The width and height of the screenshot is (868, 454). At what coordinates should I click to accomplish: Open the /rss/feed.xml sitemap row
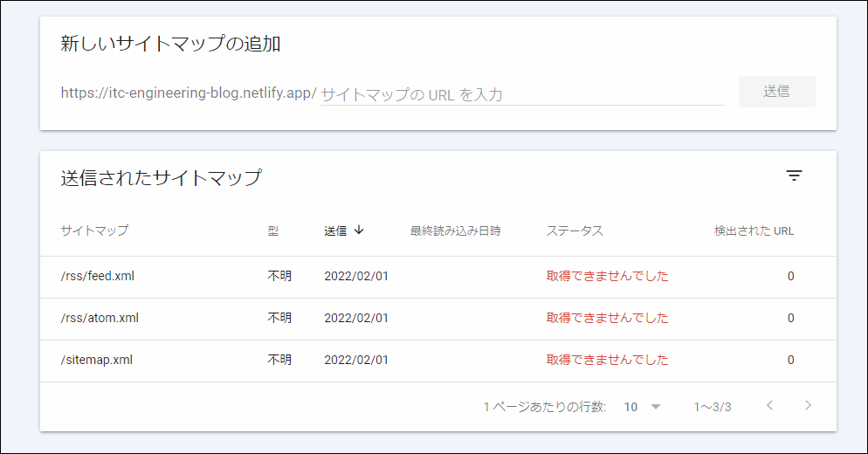[x=437, y=276]
